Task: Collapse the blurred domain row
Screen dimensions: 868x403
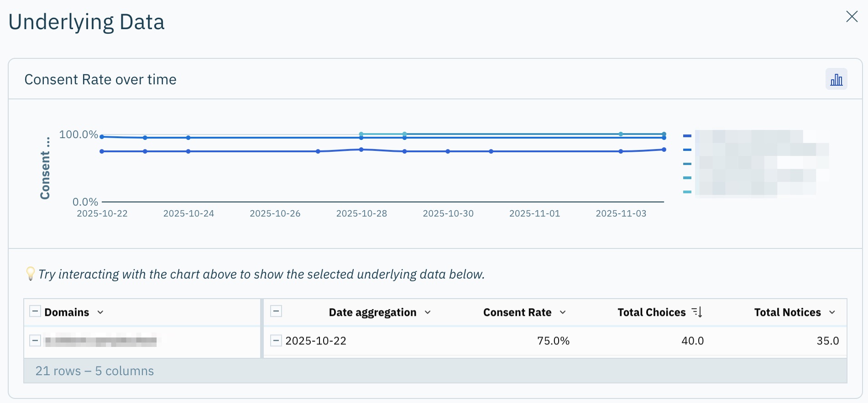Action: coord(35,341)
